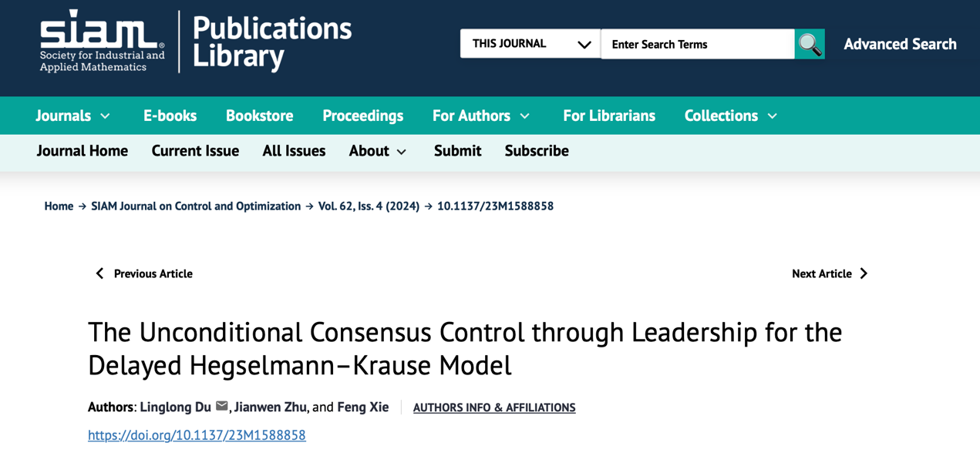The height and width of the screenshot is (456, 980).
Task: Open the article DOI link
Action: (x=197, y=435)
